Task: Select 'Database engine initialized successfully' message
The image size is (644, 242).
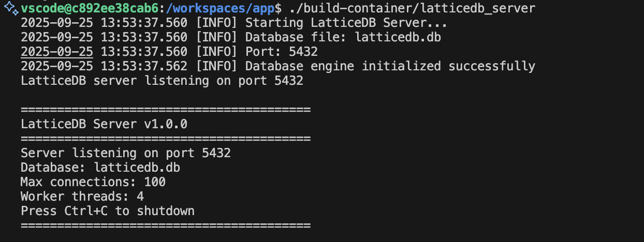Action: [x=390, y=66]
